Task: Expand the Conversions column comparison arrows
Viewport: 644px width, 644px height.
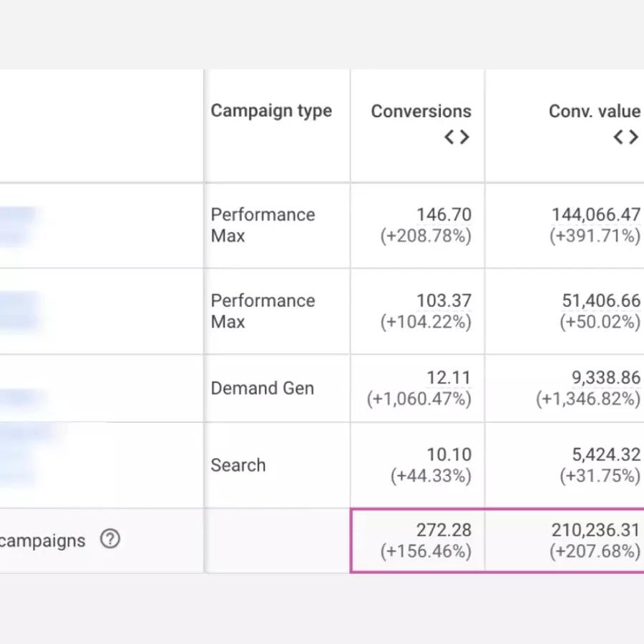Action: pos(457,137)
